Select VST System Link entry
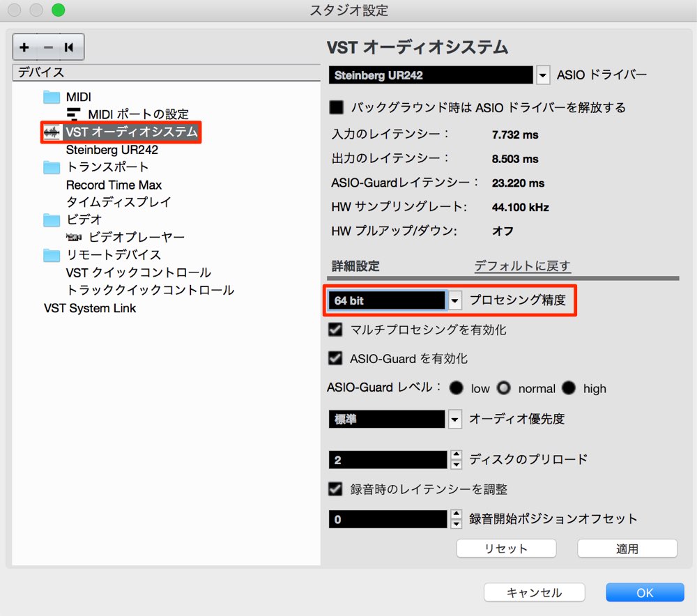This screenshot has height=616, width=697. tap(90, 308)
